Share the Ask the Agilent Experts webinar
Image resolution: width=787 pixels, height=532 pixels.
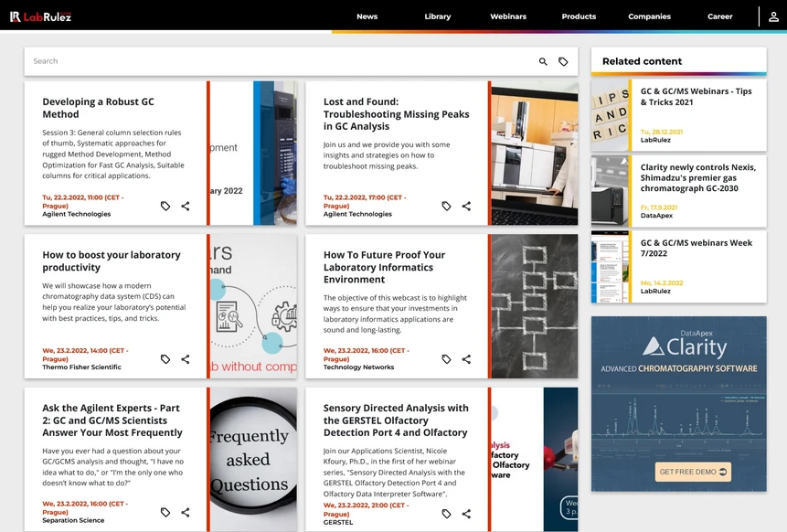[x=186, y=512]
